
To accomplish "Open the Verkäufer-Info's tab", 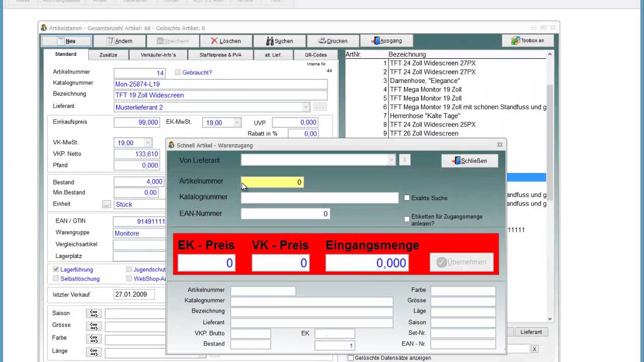I will coord(158,55).
